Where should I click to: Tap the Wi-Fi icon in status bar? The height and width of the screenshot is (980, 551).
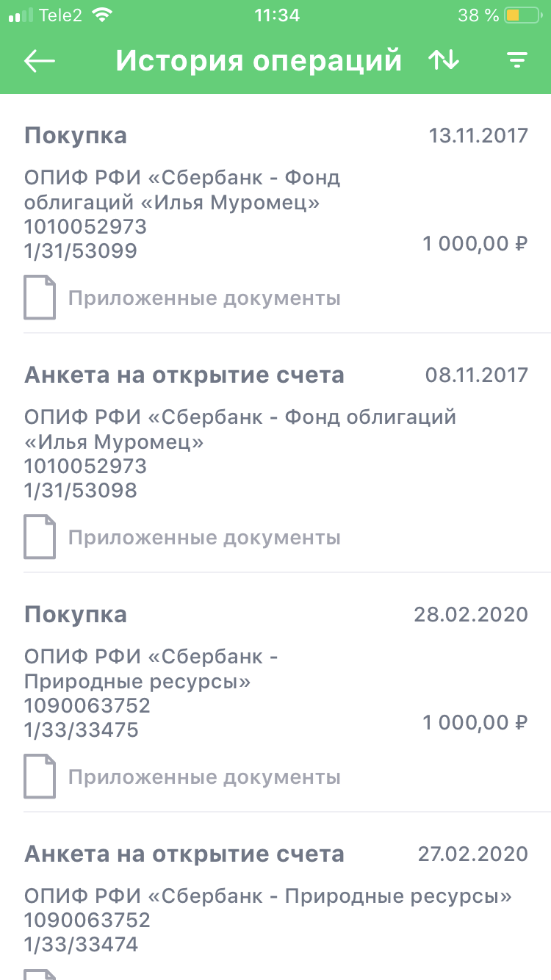[x=104, y=15]
